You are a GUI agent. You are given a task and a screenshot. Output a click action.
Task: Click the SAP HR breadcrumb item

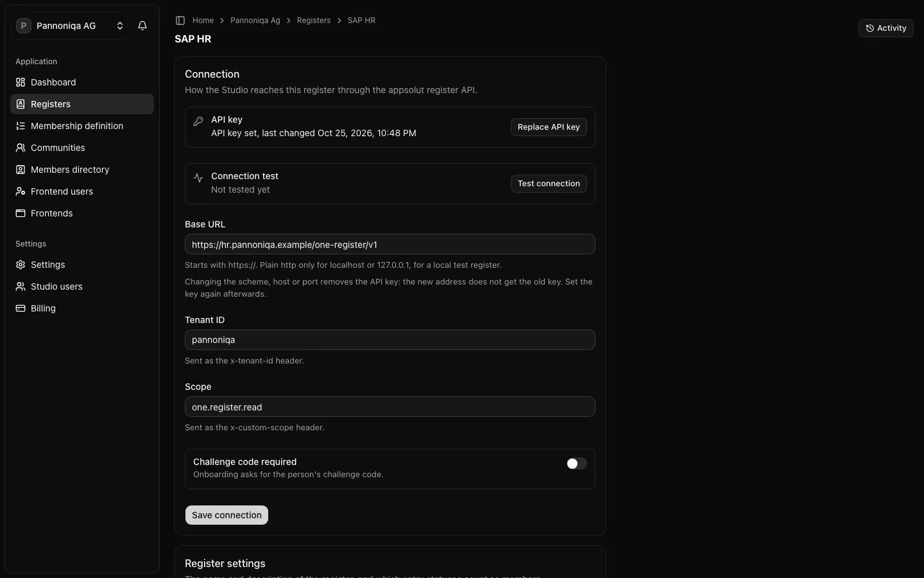pyautogui.click(x=361, y=21)
